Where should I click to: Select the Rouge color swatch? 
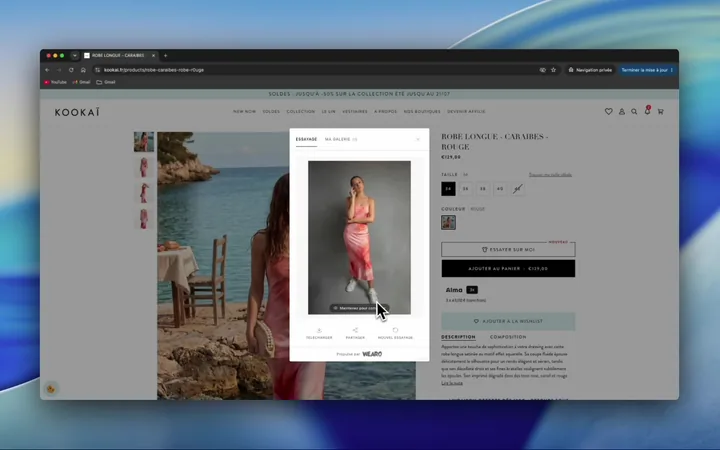449,223
